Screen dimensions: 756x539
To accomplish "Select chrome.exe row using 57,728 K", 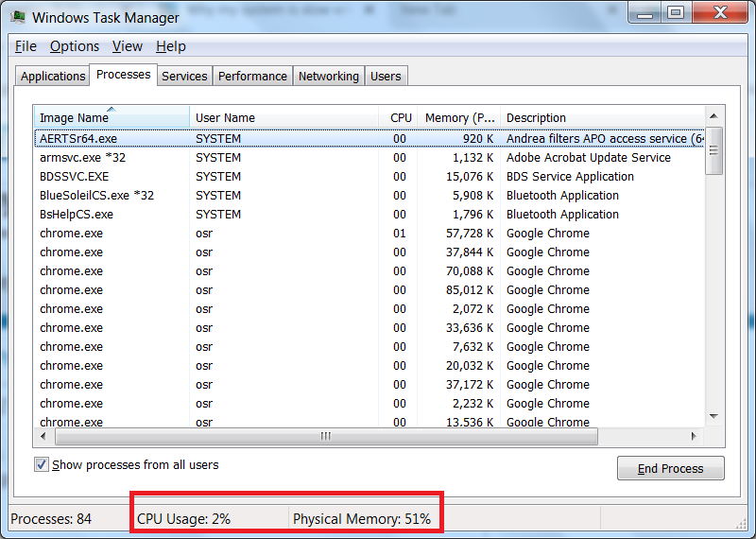I will coord(369,233).
